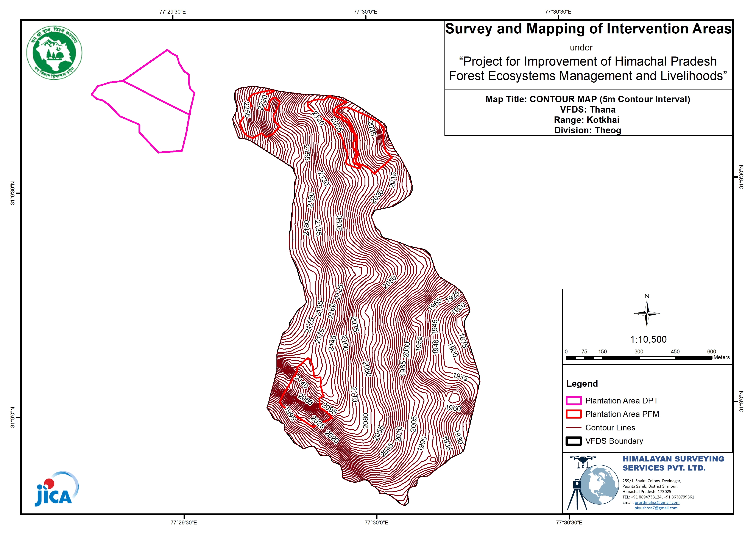Viewport: 756px width, 535px height.
Task: Click the 2090 contour label
Action: coord(339,223)
